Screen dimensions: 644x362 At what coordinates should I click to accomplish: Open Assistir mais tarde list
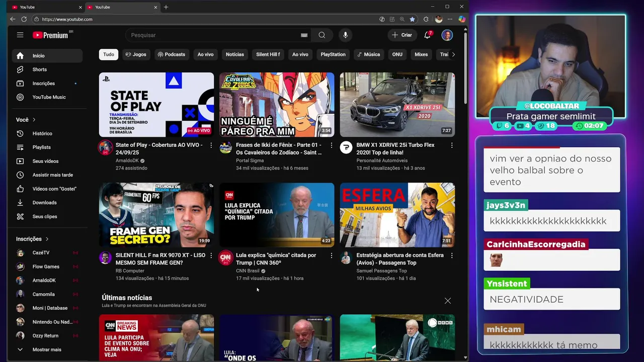[47, 175]
